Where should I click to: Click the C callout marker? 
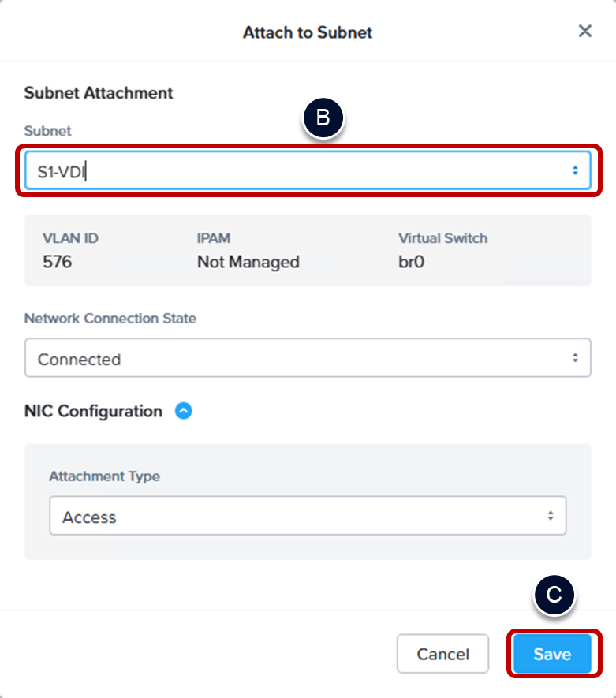point(554,595)
